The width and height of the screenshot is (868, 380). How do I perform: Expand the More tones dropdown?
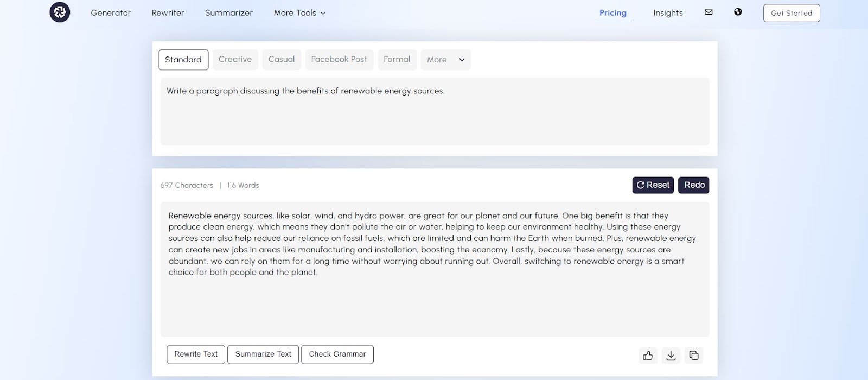click(446, 60)
